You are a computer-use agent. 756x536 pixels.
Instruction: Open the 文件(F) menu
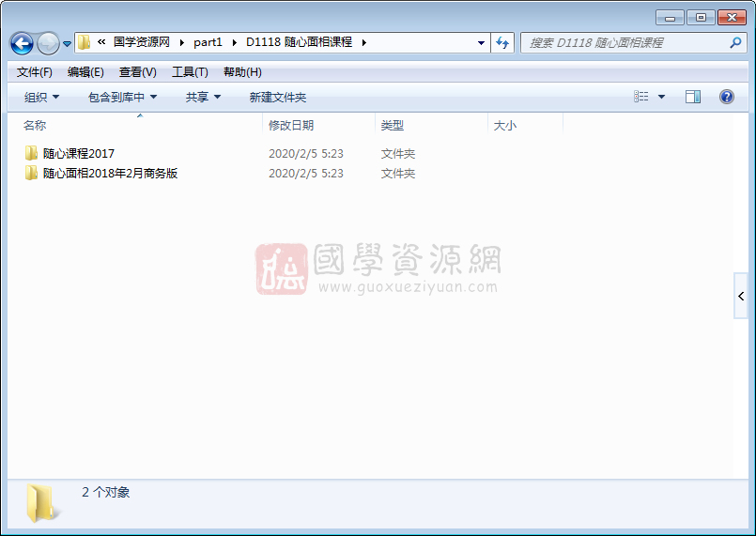coord(34,72)
